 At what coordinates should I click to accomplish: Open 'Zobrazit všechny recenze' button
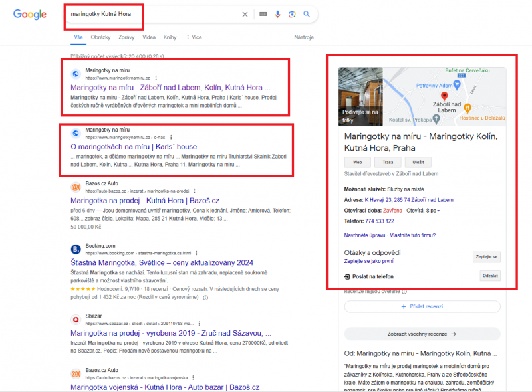(422, 334)
